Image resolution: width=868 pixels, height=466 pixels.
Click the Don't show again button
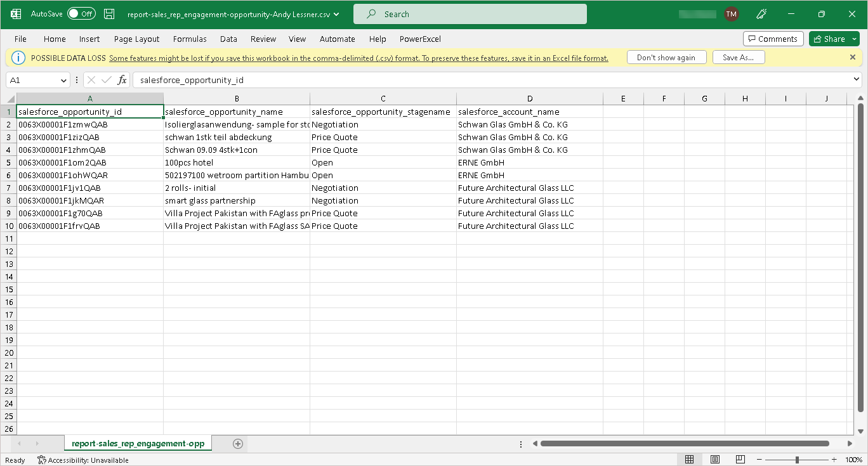[x=666, y=57]
